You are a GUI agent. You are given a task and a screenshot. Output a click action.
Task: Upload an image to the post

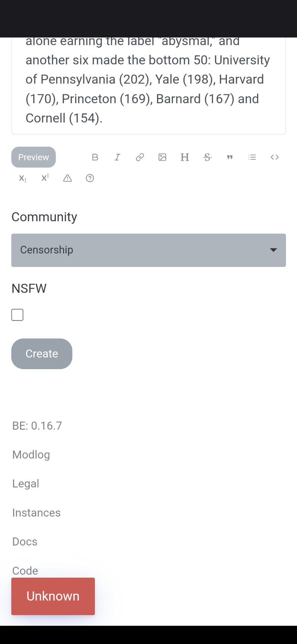pyautogui.click(x=163, y=157)
